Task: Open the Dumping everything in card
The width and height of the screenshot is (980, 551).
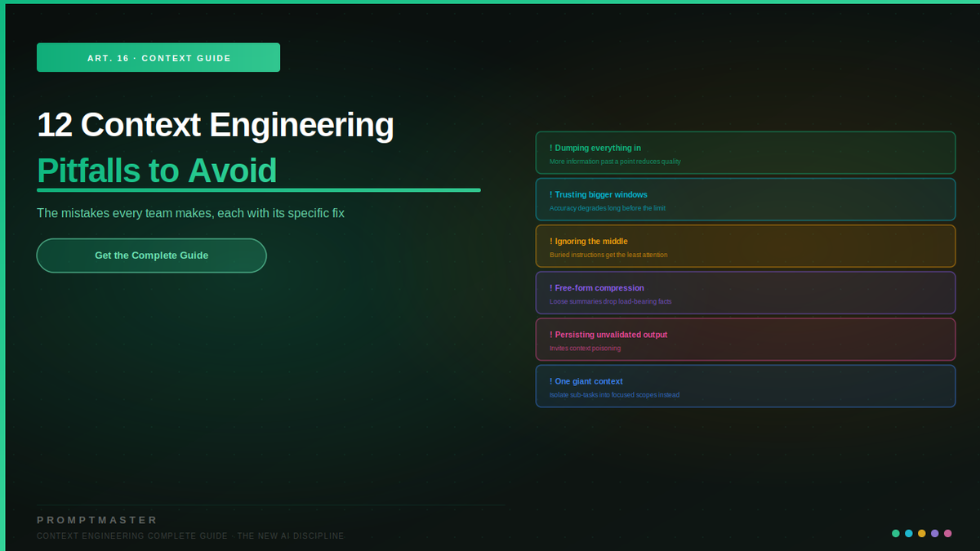Action: 745,153
